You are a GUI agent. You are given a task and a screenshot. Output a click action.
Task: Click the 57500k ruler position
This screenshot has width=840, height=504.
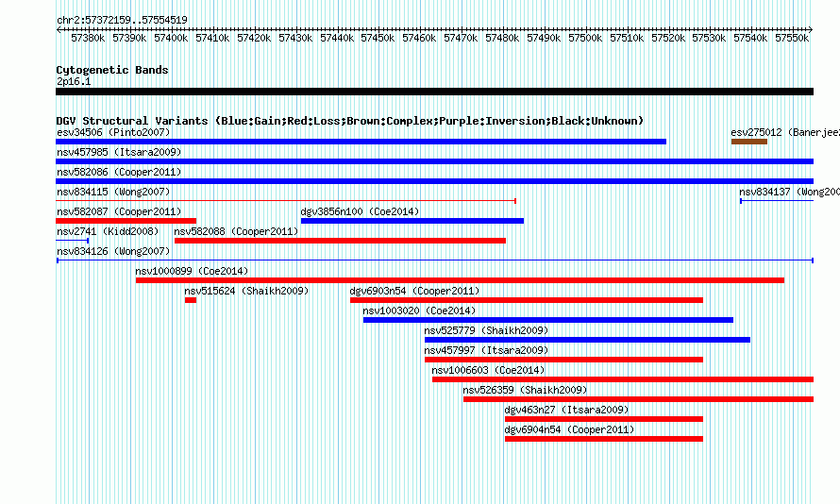tap(585, 38)
